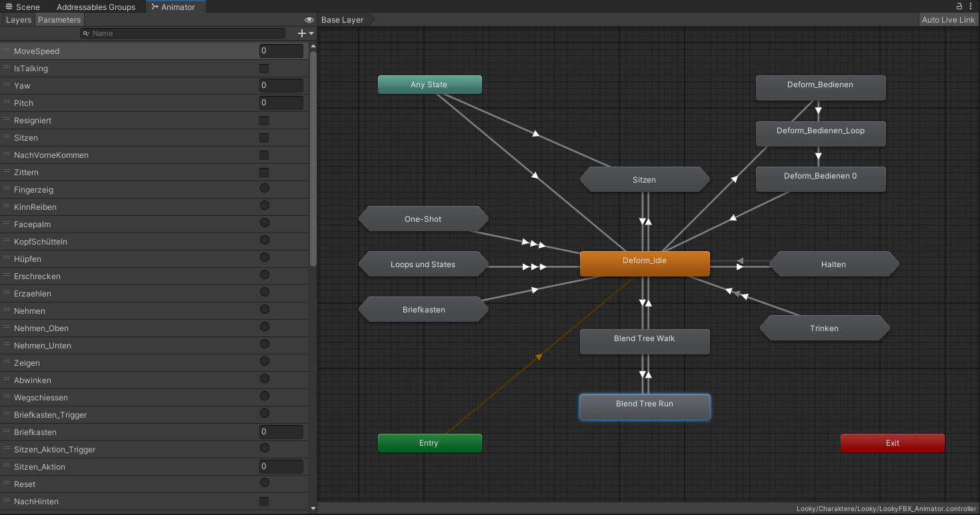
Task: Click the parameters list vertical scrollbar
Action: 313,159
